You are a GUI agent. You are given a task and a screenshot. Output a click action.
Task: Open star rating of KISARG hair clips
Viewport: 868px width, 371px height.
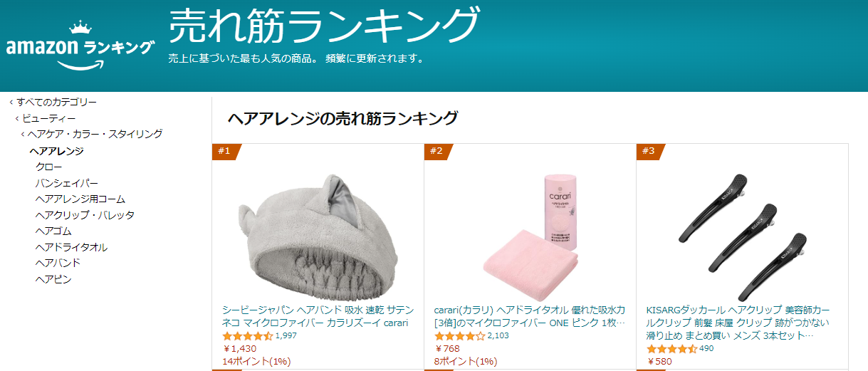(672, 349)
